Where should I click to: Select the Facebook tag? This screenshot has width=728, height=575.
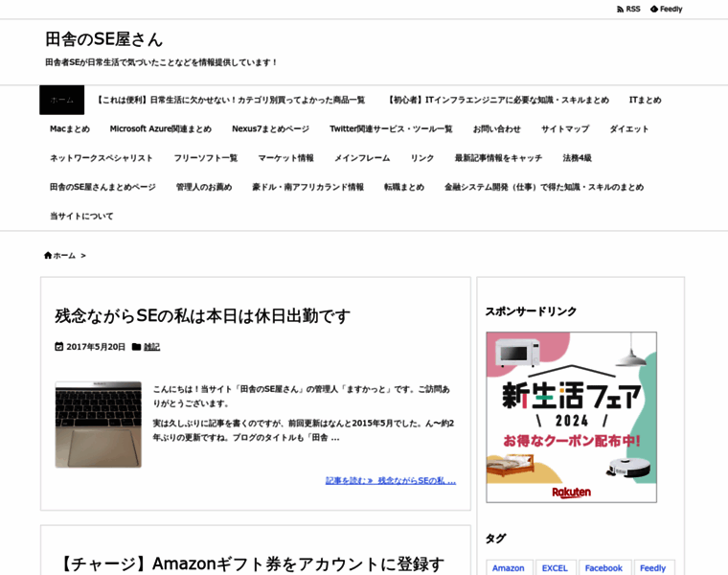point(604,567)
